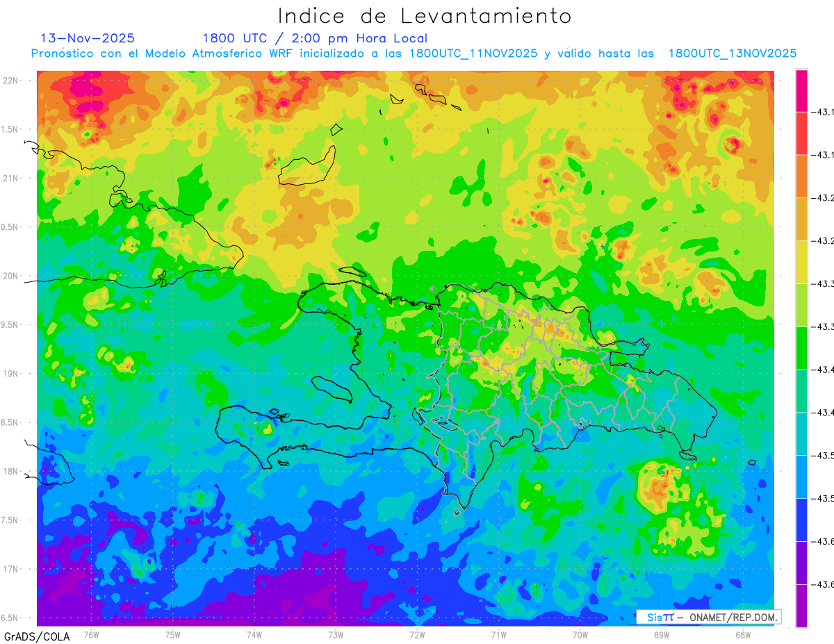834x644 pixels.
Task: Click "1800 UTC / 2:00 pm Hora Local"
Action: click(x=315, y=38)
